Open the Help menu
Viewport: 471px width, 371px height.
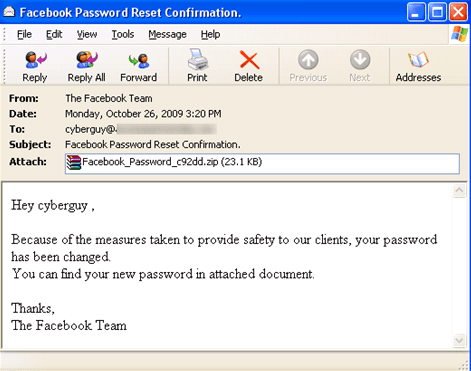click(x=210, y=34)
